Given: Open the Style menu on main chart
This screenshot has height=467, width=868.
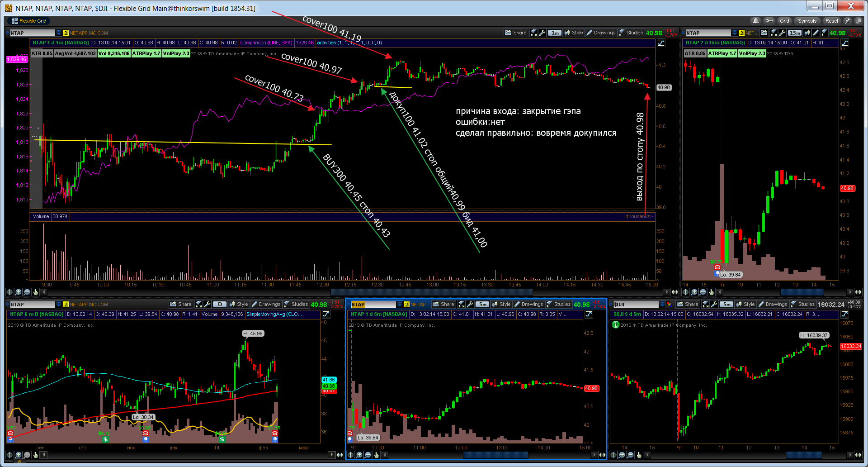Looking at the screenshot, I should (x=574, y=33).
